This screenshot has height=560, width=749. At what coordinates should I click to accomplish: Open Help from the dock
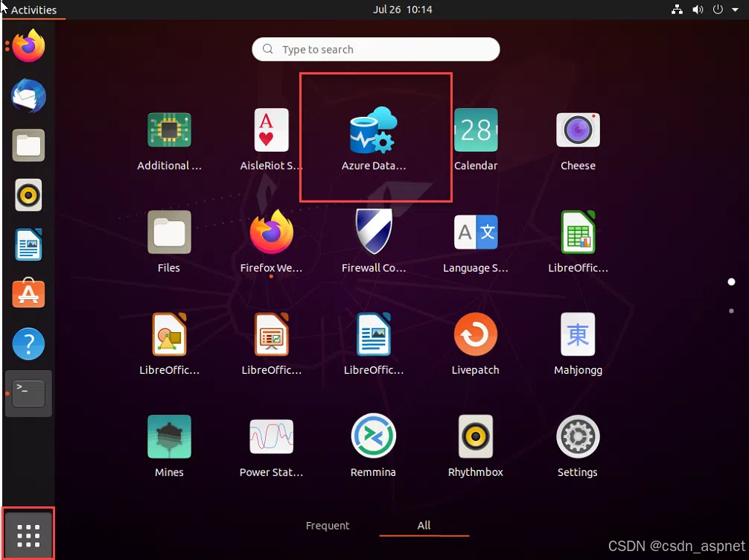[28, 343]
